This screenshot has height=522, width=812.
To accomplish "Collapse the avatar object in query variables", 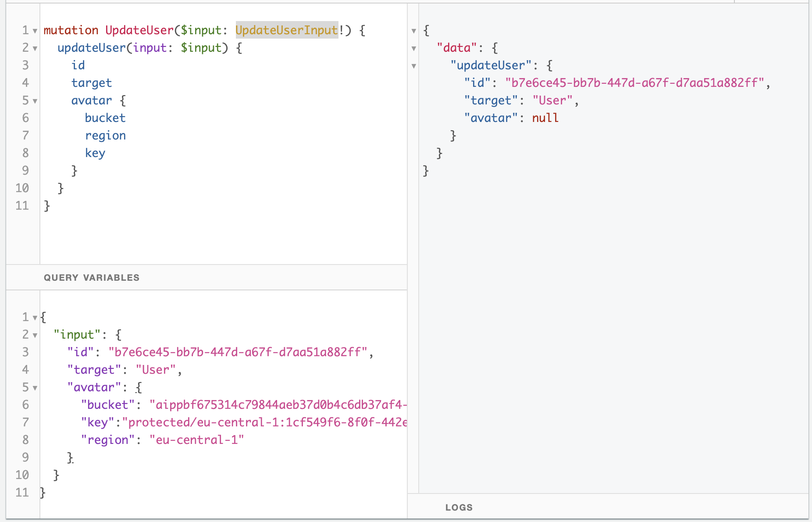I will coord(35,387).
